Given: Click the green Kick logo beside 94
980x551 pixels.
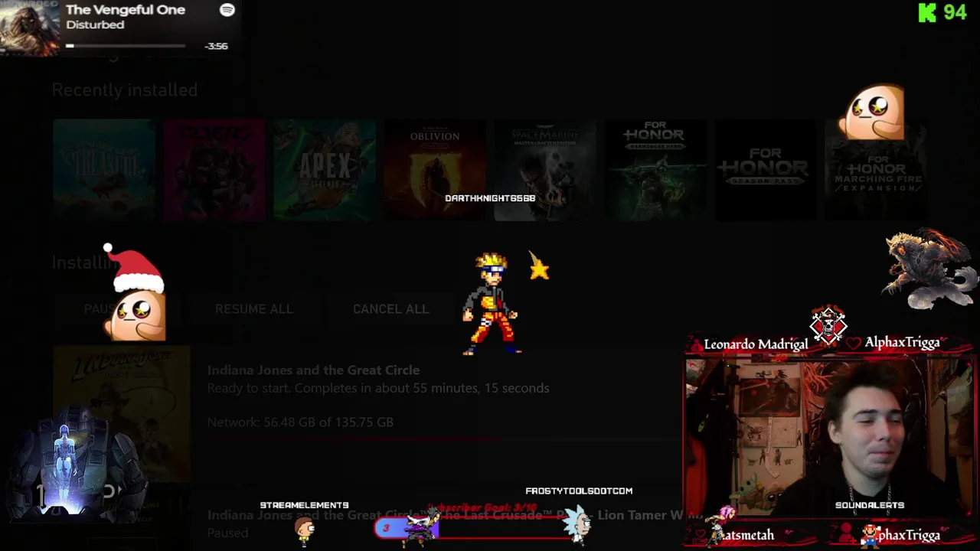Looking at the screenshot, I should 927,12.
